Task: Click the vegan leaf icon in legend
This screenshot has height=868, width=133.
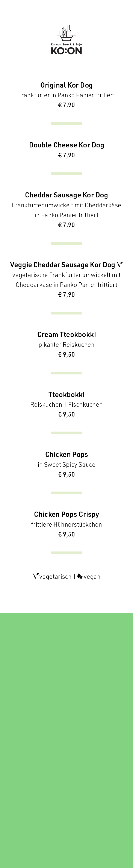Action: [80, 576]
